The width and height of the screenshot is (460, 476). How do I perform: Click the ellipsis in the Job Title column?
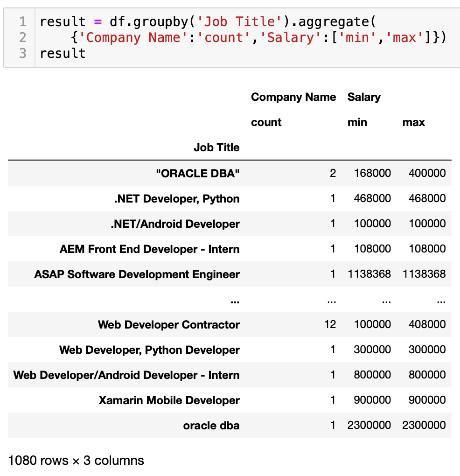click(235, 300)
